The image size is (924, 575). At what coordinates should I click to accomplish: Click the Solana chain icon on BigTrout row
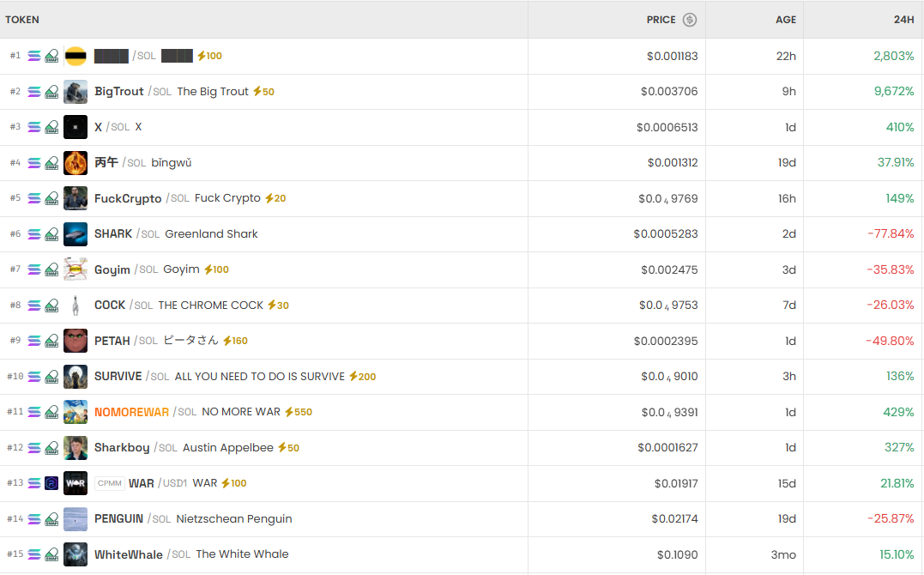tap(34, 92)
